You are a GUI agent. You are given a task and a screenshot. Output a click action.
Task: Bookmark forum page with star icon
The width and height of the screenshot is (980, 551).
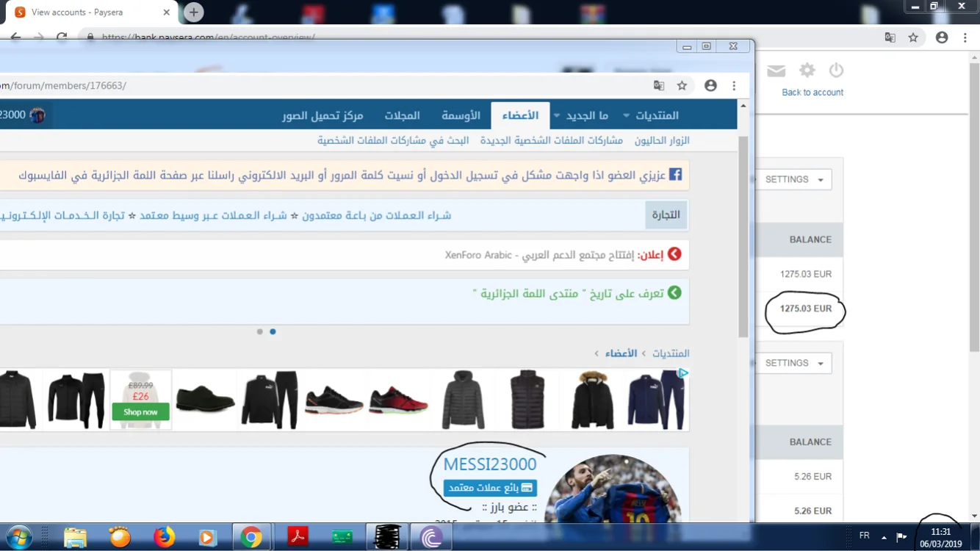[682, 86]
